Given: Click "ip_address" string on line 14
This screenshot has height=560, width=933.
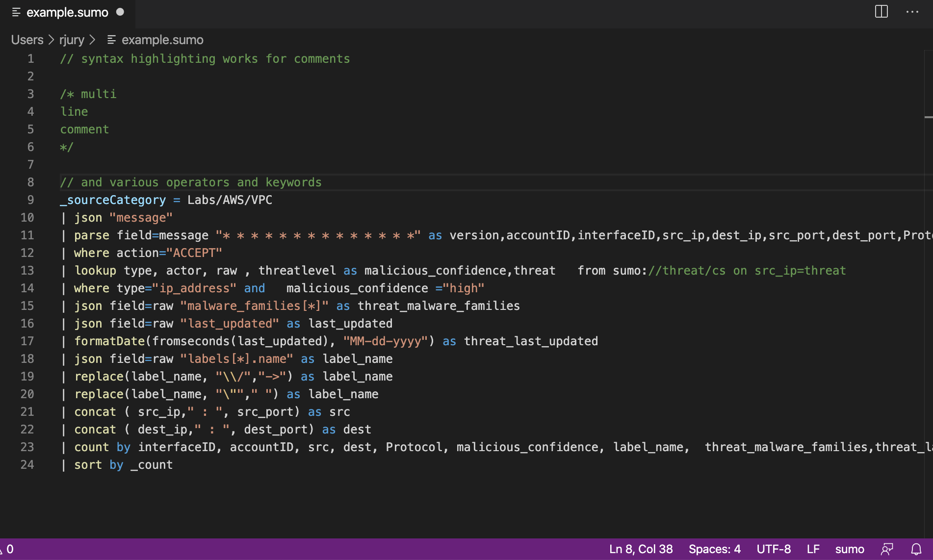Looking at the screenshot, I should pos(194,288).
